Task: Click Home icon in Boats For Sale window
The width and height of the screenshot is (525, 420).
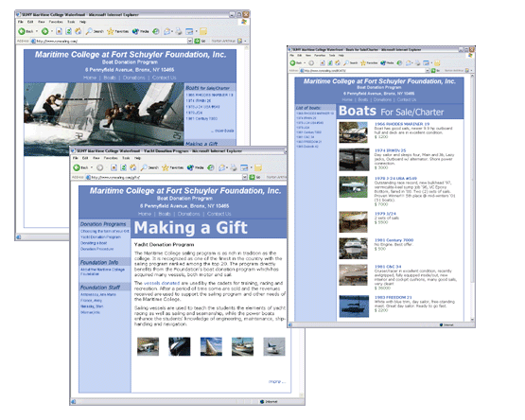Action: 338,62
